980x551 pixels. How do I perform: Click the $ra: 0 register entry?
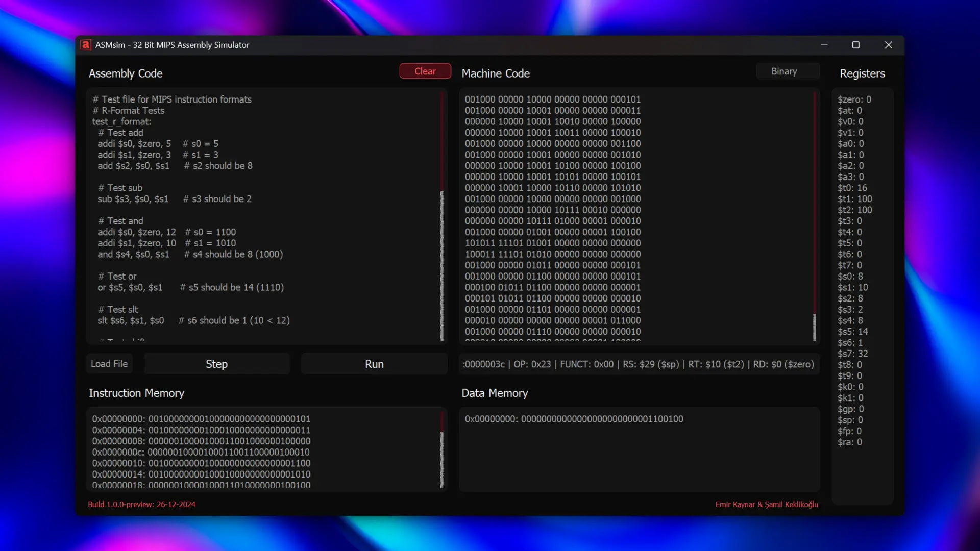point(850,442)
